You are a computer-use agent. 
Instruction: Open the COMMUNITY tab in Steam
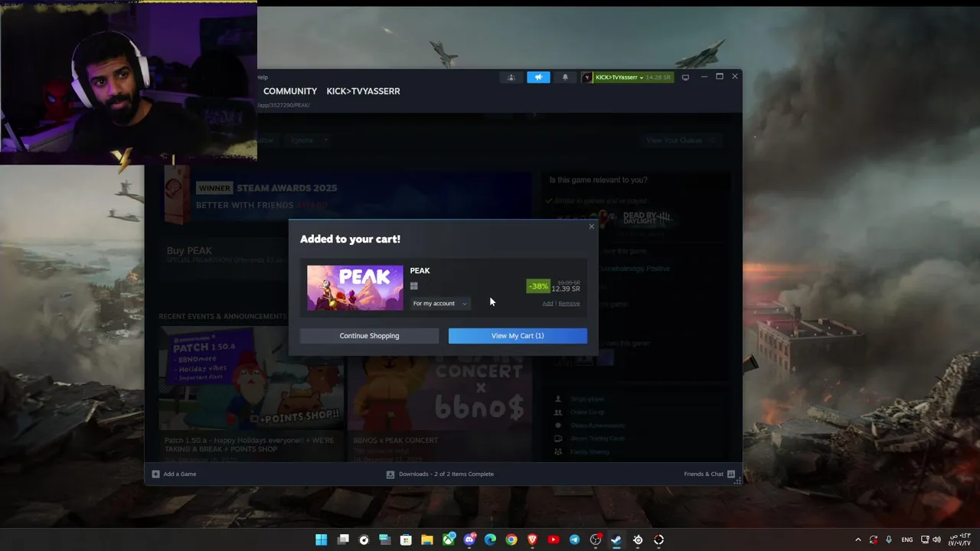(x=290, y=91)
